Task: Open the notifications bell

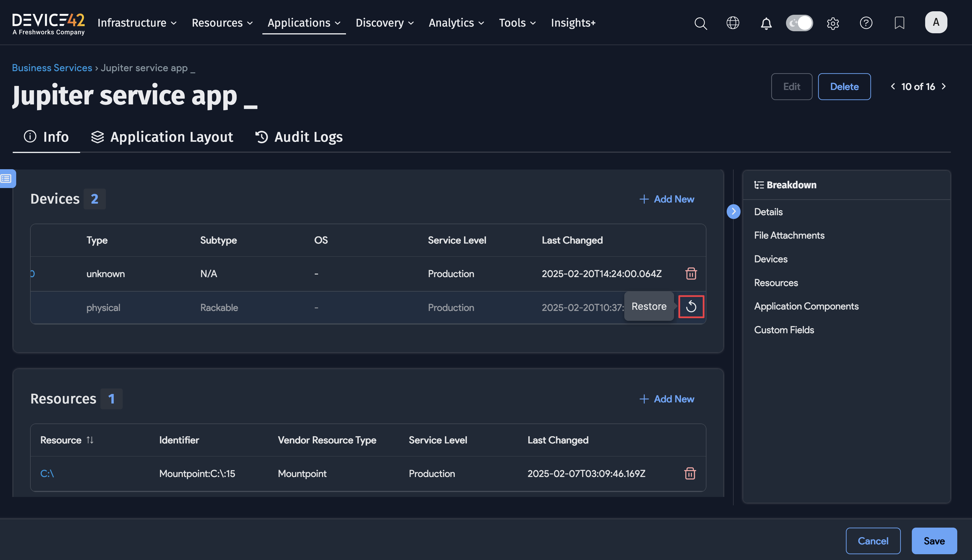Action: point(766,23)
